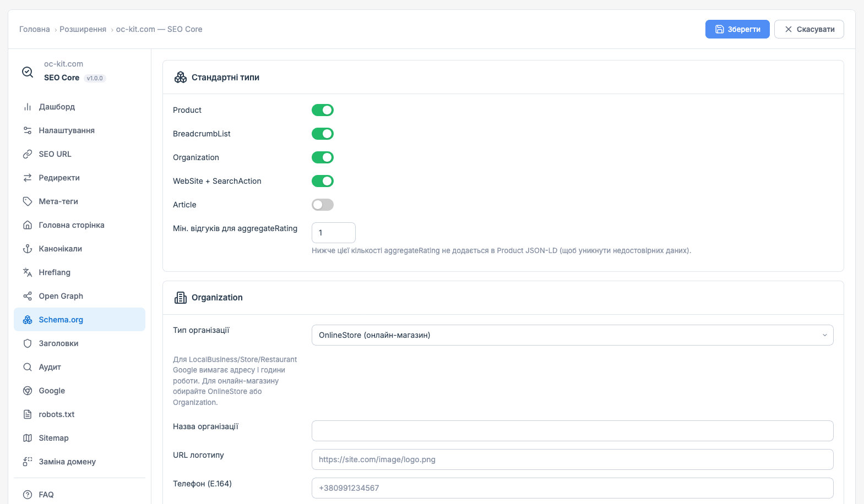Click the Open Graph share icon

[28, 296]
